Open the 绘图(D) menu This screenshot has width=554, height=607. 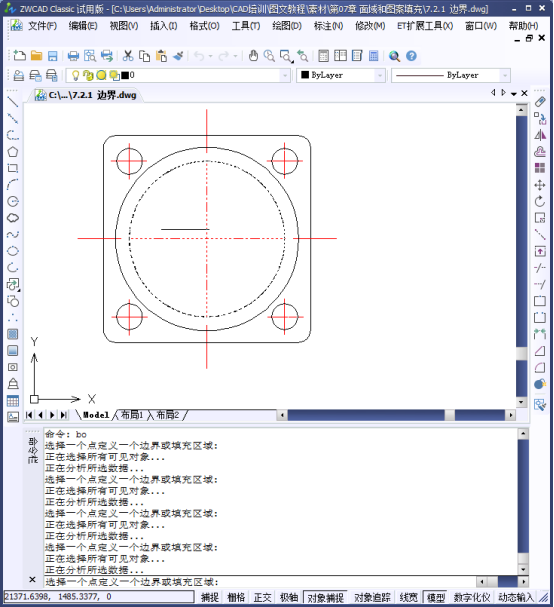click(287, 26)
